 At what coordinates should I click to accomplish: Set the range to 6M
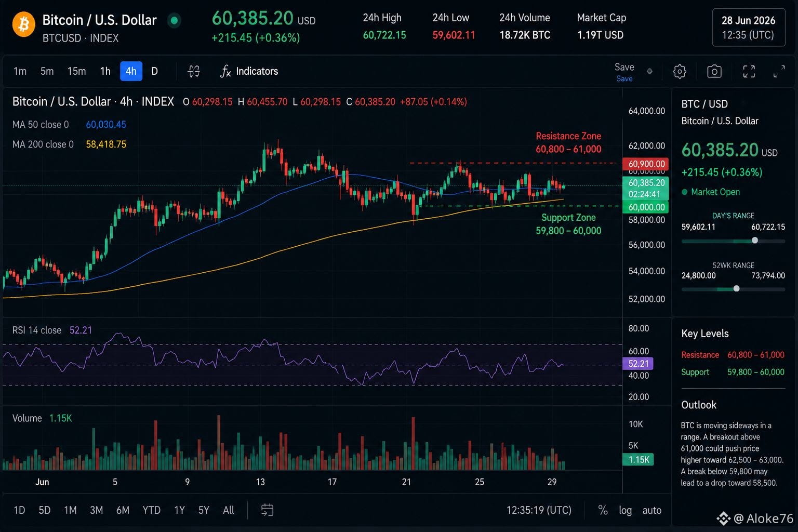click(123, 510)
